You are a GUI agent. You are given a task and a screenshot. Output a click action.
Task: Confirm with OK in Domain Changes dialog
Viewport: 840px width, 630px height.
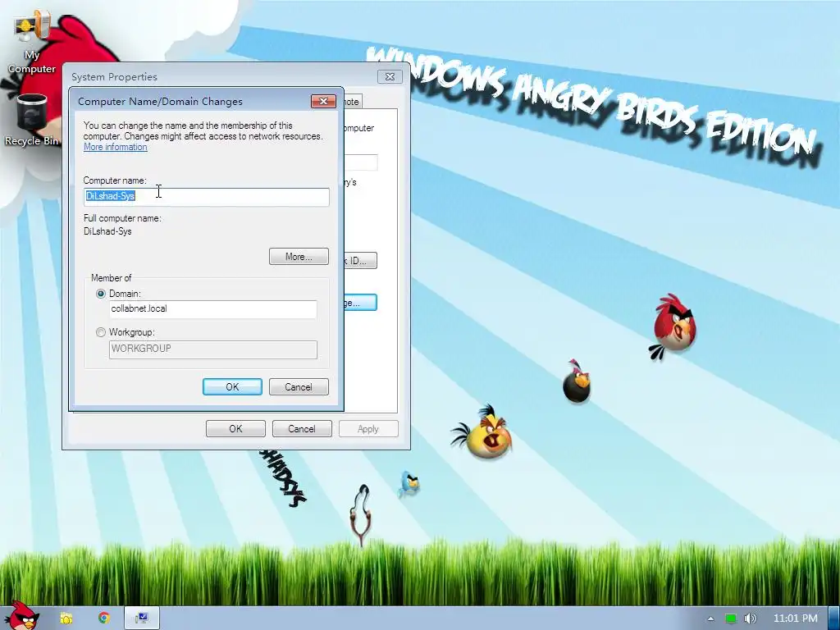click(232, 387)
